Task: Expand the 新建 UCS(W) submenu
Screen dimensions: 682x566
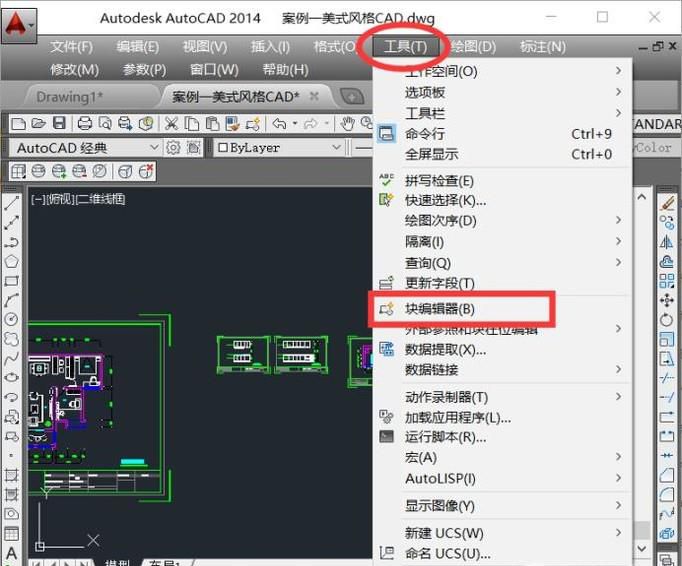Action: tap(502, 533)
